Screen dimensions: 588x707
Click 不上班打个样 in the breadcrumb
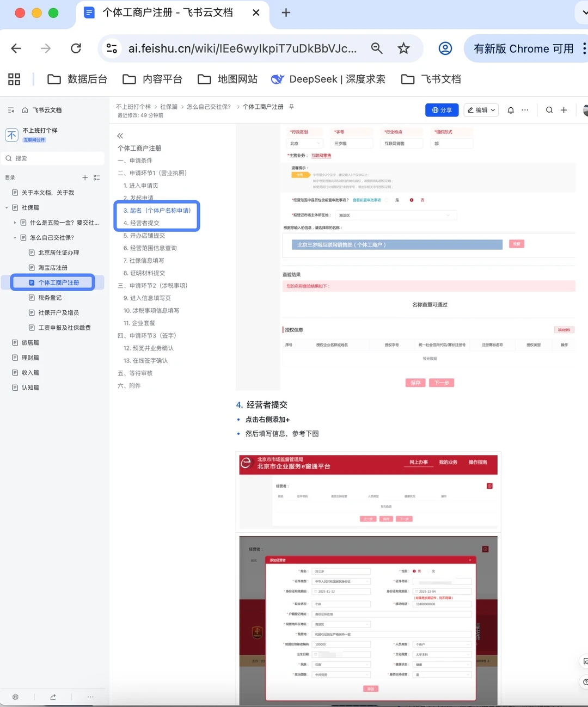(133, 107)
